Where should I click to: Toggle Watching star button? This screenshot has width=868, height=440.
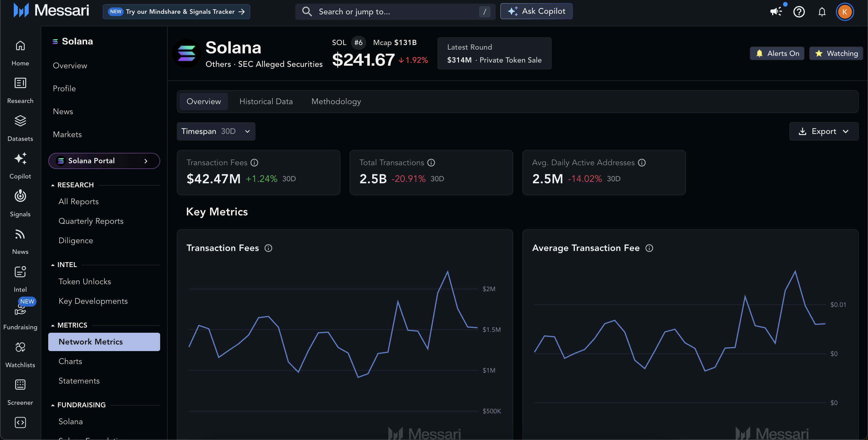[836, 53]
